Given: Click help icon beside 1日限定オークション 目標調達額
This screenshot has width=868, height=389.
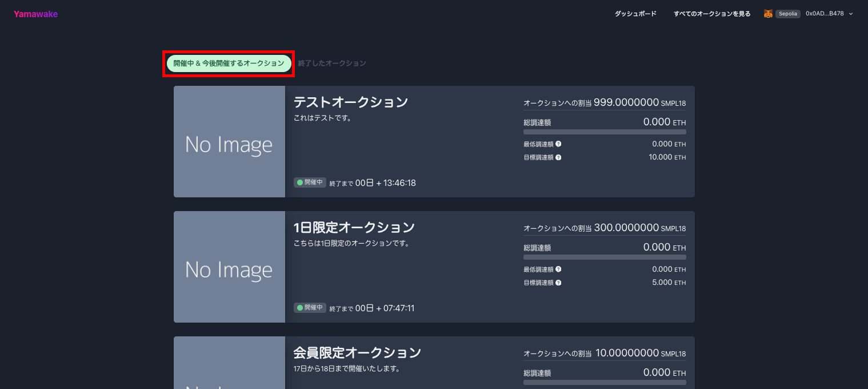Looking at the screenshot, I should tap(558, 283).
